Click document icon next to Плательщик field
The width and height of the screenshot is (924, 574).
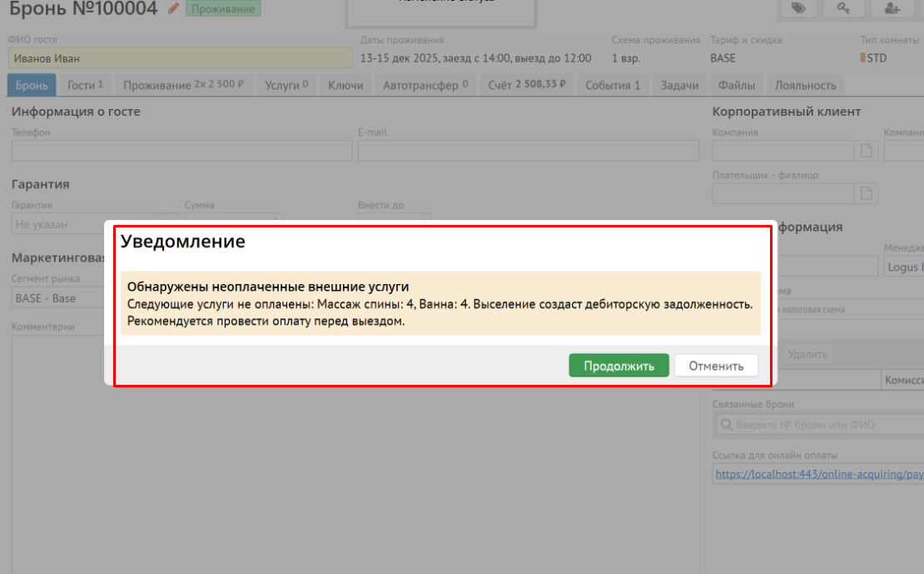tap(867, 193)
